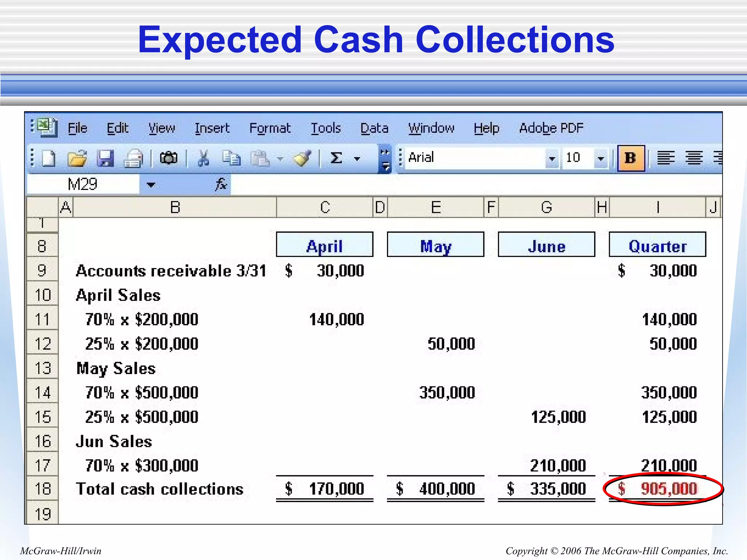Screen dimensions: 747x560
Task: Save the workbook with the floppy disk icon
Action: (105, 158)
